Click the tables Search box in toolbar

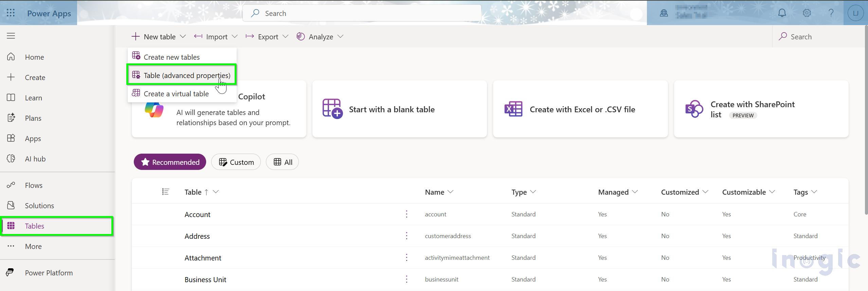pyautogui.click(x=818, y=36)
